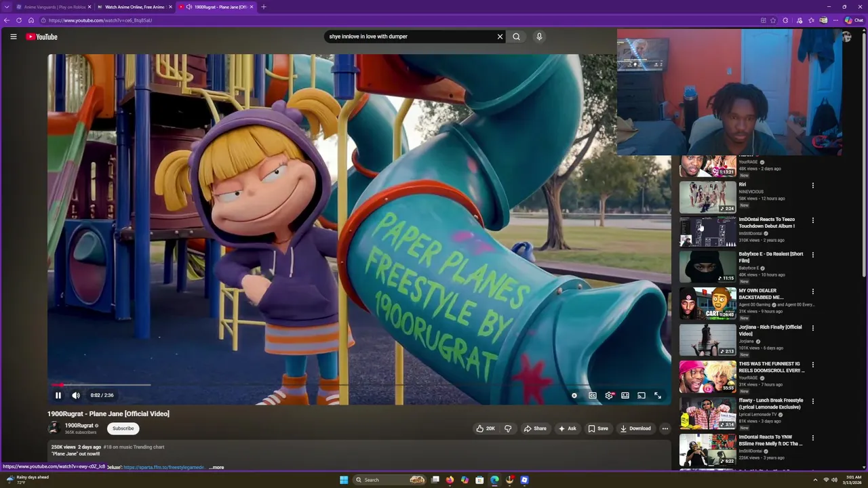Viewport: 868px width, 488px height.
Task: Open options for MY OWN DEALER BACKSTABBED ME
Action: coord(812,291)
